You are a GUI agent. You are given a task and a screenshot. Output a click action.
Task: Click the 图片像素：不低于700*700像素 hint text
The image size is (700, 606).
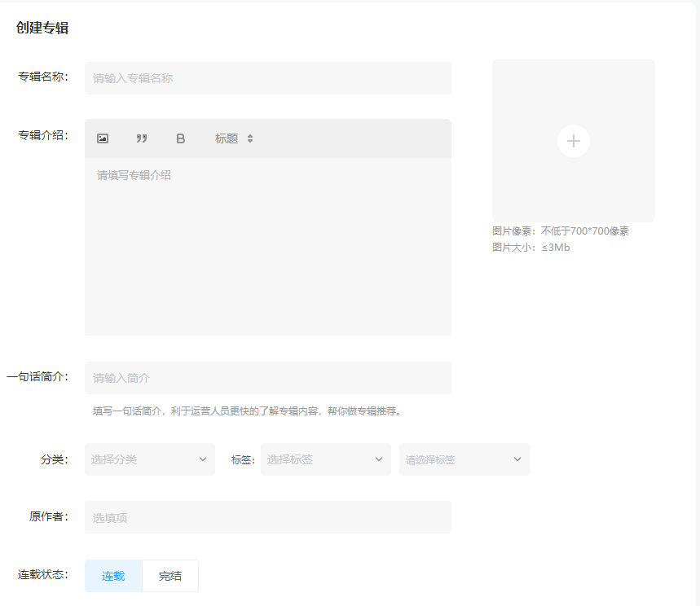click(x=561, y=231)
